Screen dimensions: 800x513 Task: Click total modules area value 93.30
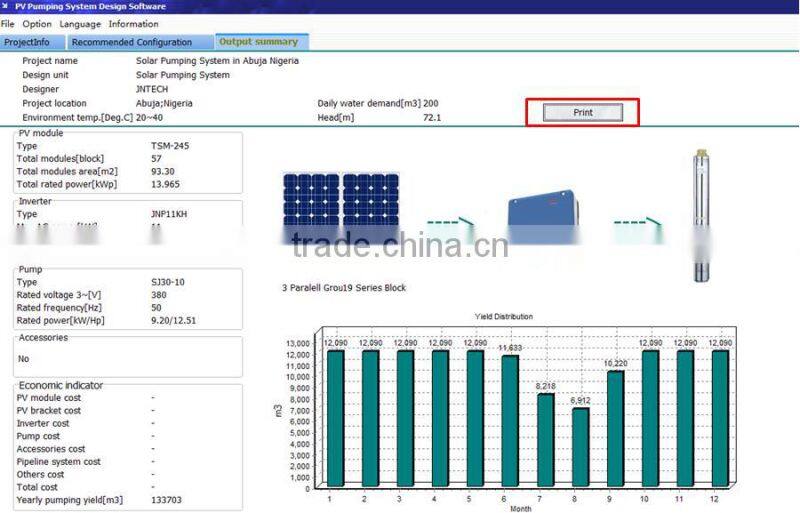[163, 172]
